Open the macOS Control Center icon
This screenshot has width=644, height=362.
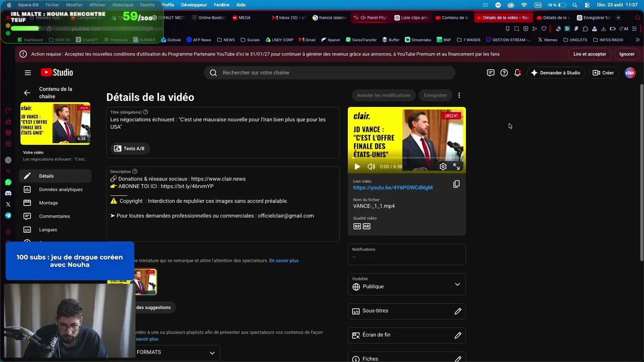(587, 5)
